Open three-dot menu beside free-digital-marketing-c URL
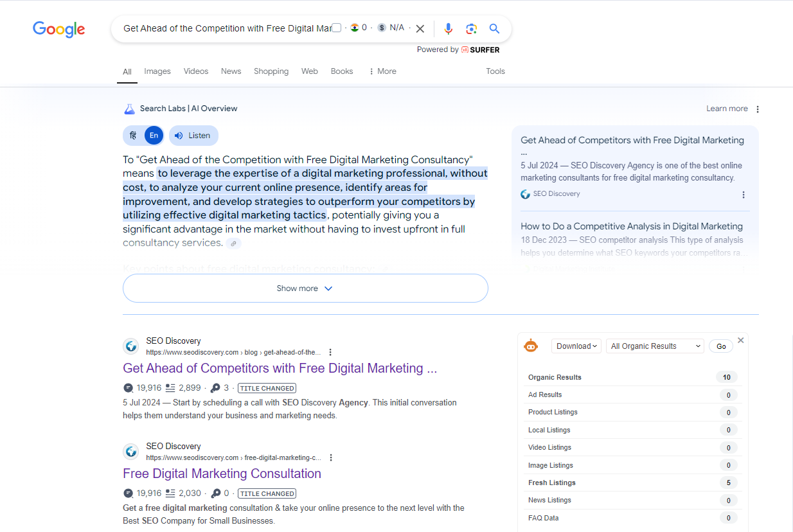 point(331,457)
